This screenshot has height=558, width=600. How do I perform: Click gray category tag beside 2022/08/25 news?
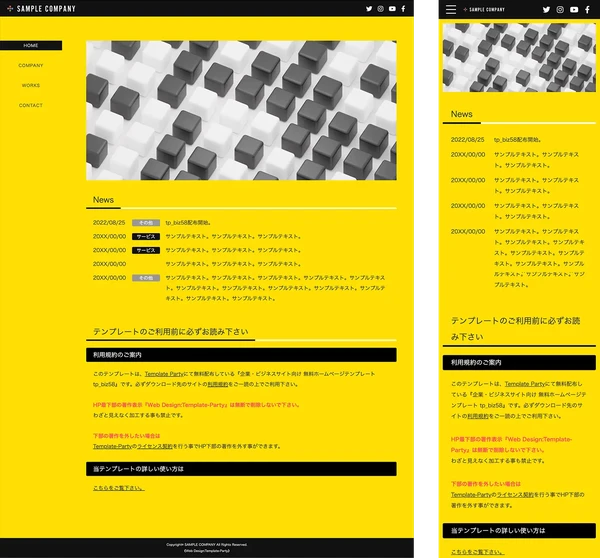coord(146,223)
